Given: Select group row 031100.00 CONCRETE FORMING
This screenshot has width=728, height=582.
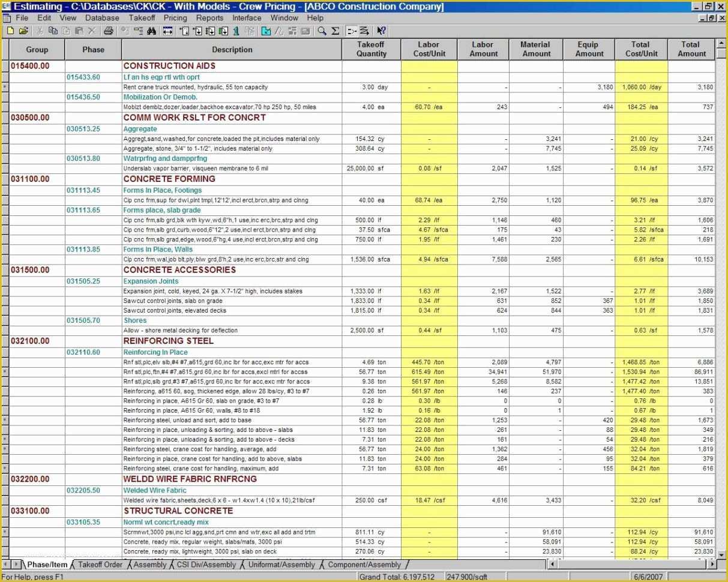Looking at the screenshot, I should (362, 179).
